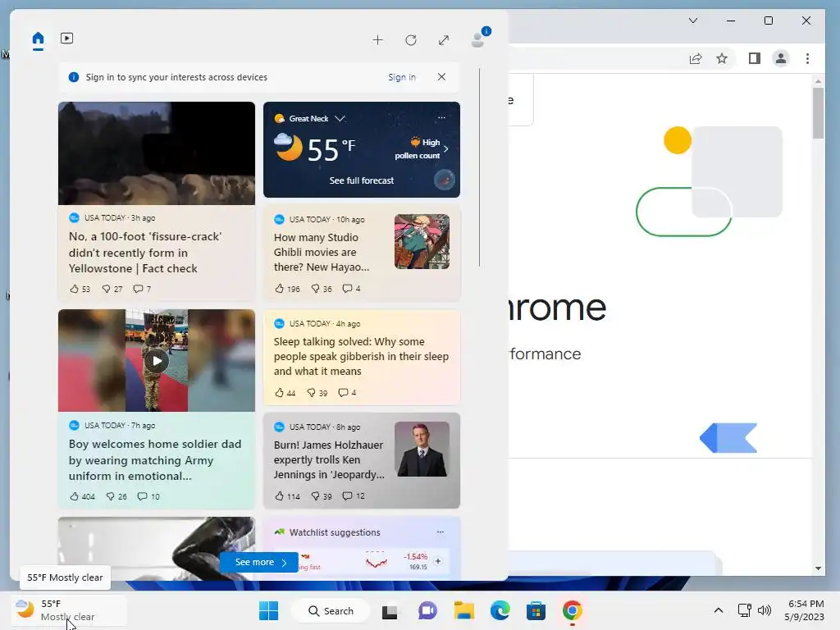Open volume control in system tray
The height and width of the screenshot is (630, 840).
pyautogui.click(x=765, y=610)
